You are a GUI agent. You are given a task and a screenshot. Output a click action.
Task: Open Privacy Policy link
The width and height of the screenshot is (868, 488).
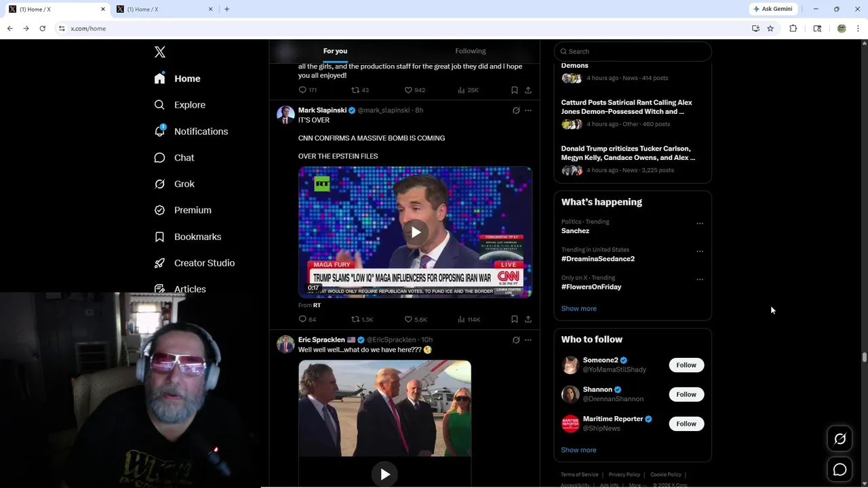pyautogui.click(x=625, y=474)
